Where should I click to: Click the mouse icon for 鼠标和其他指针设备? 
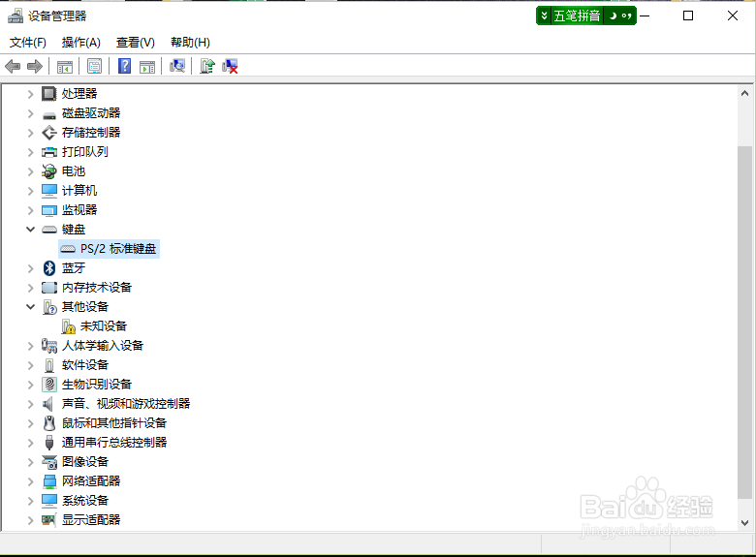(x=49, y=423)
